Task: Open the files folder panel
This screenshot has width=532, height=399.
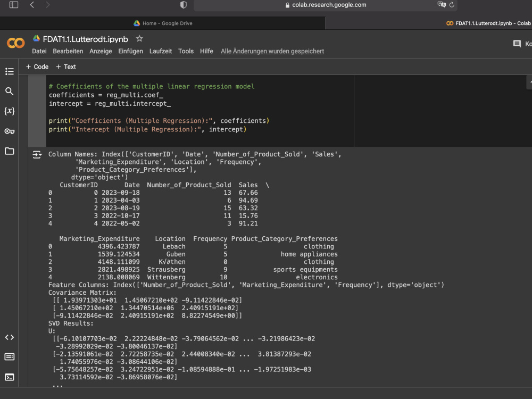Action: (10, 151)
